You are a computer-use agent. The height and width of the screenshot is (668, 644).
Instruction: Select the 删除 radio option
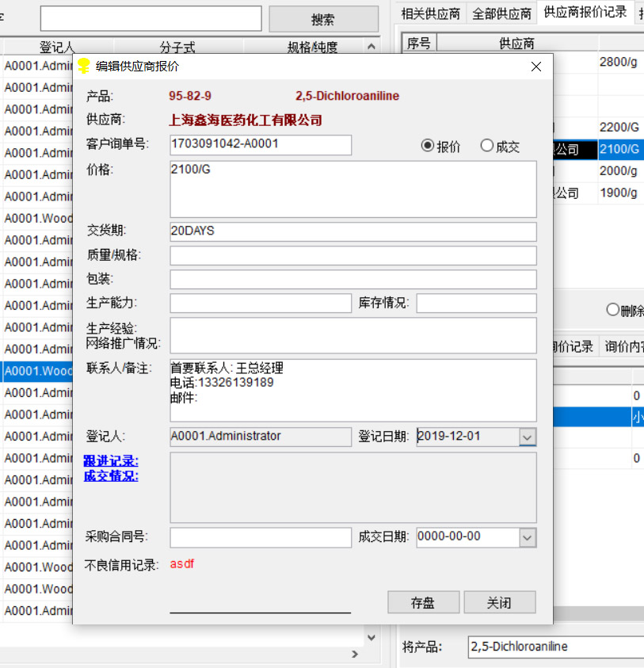pos(612,310)
